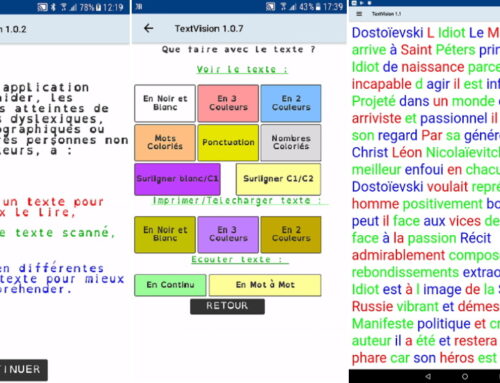Image resolution: width=500 pixels, height=383 pixels.
Task: Tap red word 'phare' in last line
Action: [x=369, y=358]
